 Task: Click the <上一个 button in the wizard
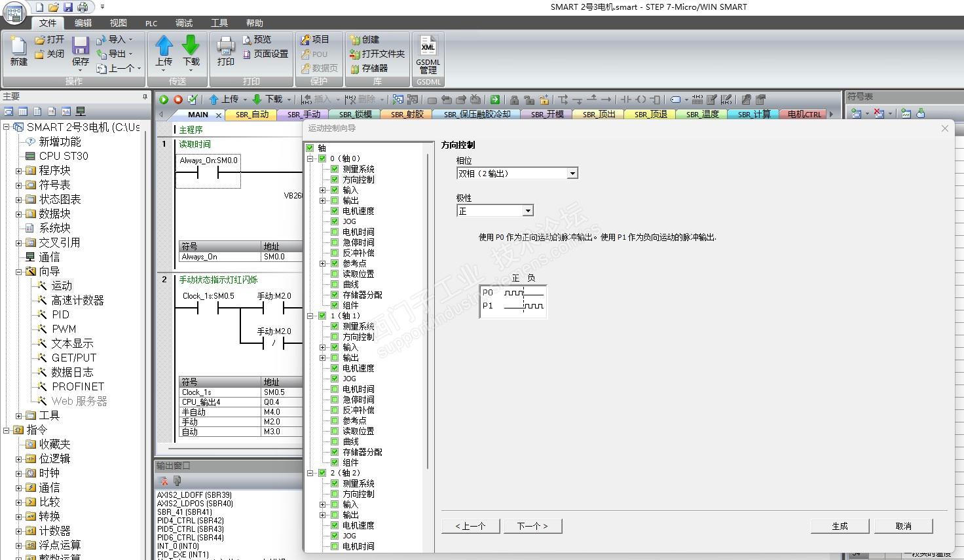click(x=471, y=526)
